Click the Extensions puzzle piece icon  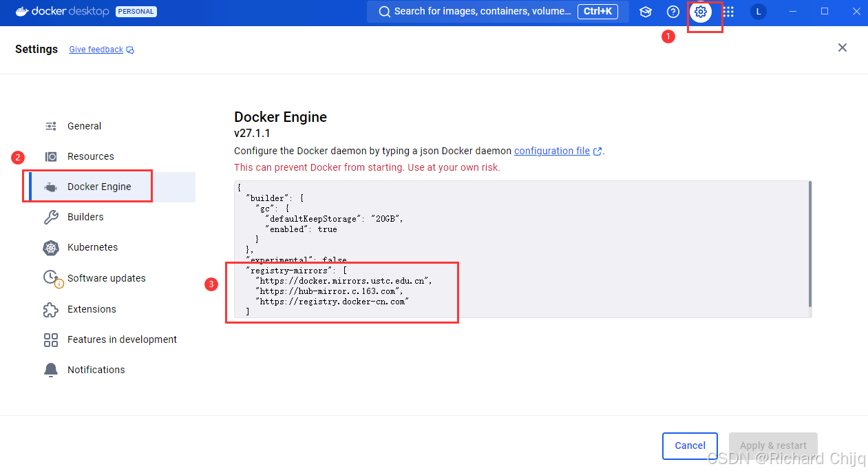point(51,309)
